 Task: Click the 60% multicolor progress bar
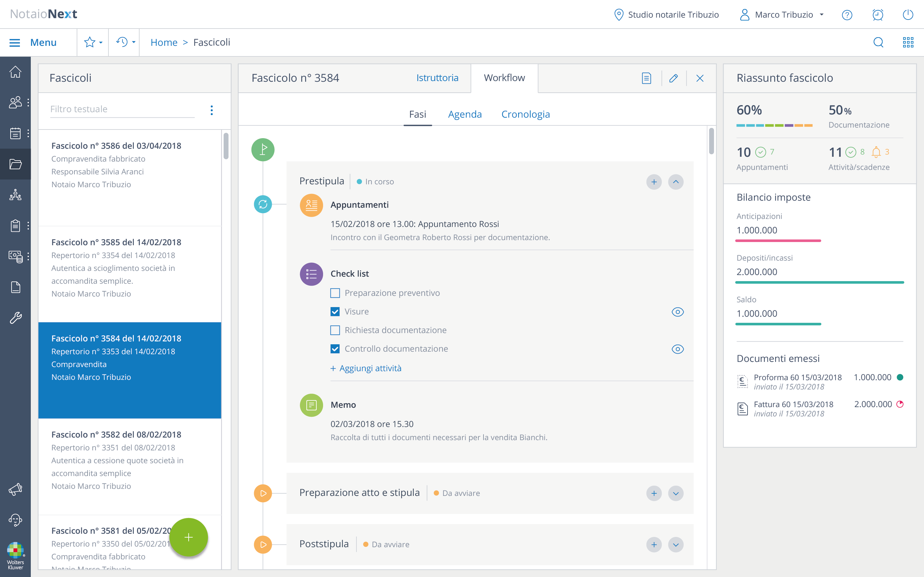point(774,125)
